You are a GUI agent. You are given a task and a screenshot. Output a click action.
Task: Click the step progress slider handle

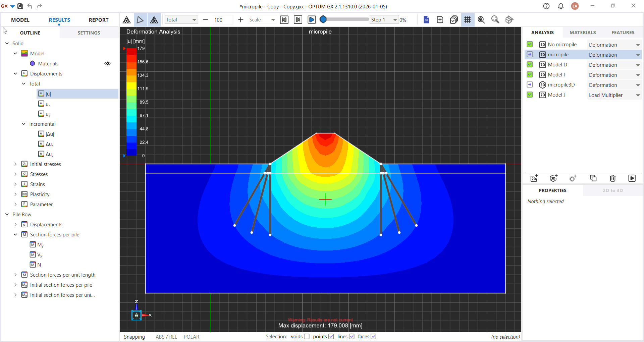(x=323, y=19)
